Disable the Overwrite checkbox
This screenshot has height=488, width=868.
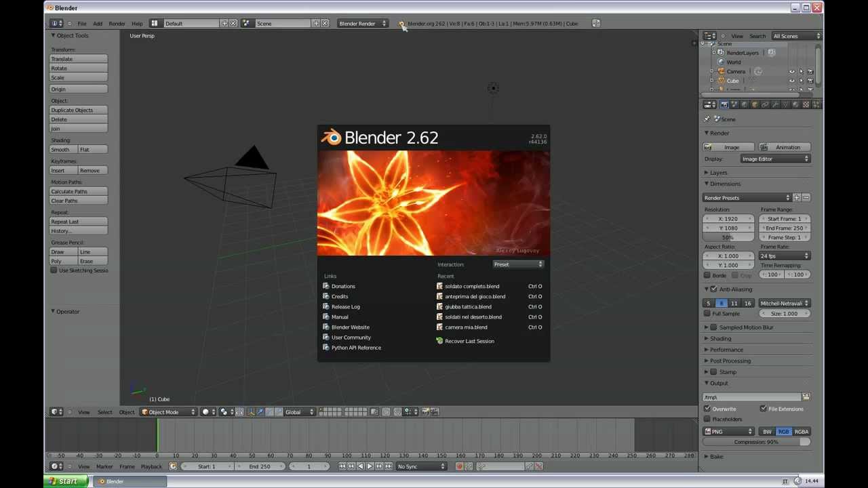[x=707, y=409]
